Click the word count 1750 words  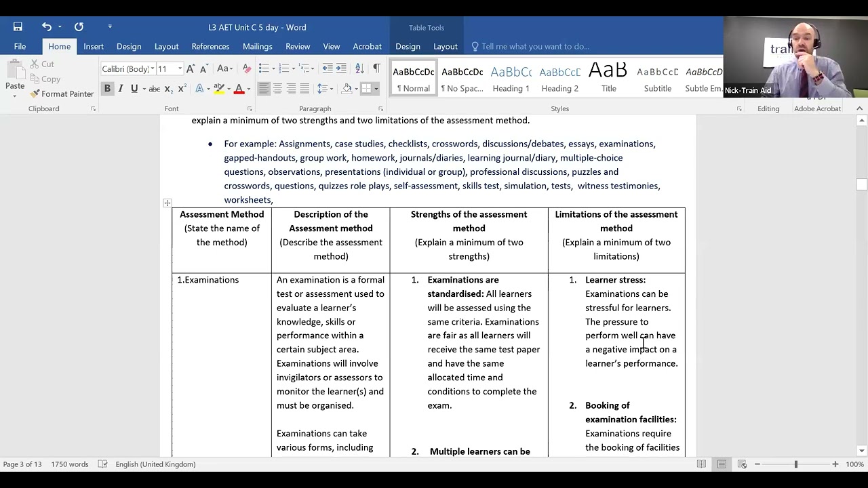click(x=69, y=464)
